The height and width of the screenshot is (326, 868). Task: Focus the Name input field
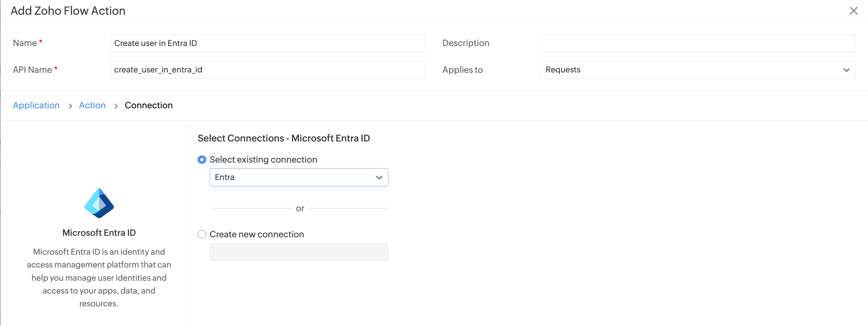[268, 43]
